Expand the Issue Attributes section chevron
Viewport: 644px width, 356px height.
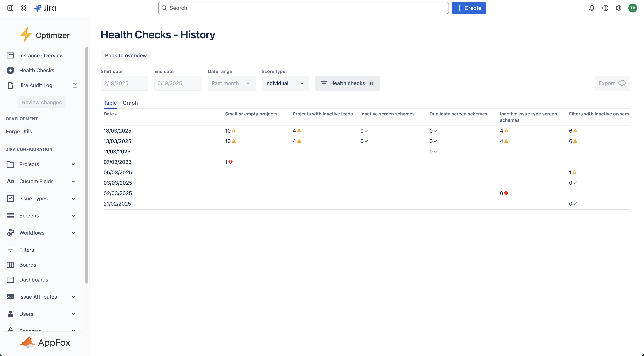coord(73,297)
